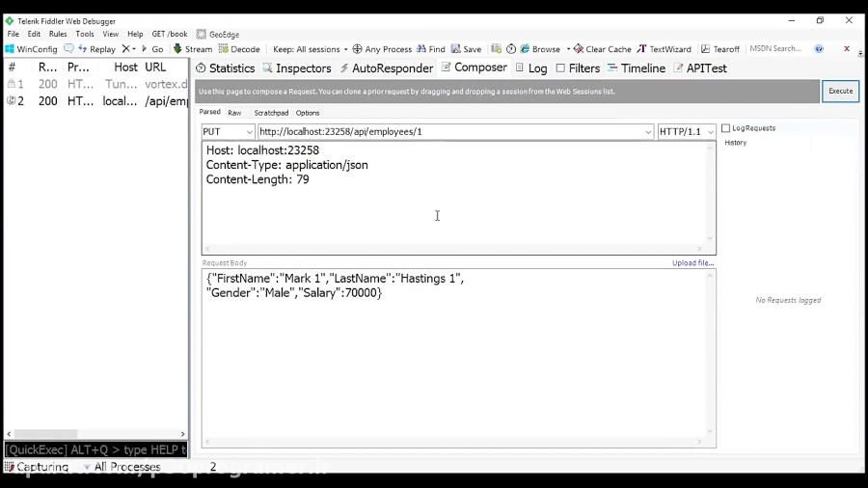
Task: Select session 2 localhost row
Action: point(95,100)
